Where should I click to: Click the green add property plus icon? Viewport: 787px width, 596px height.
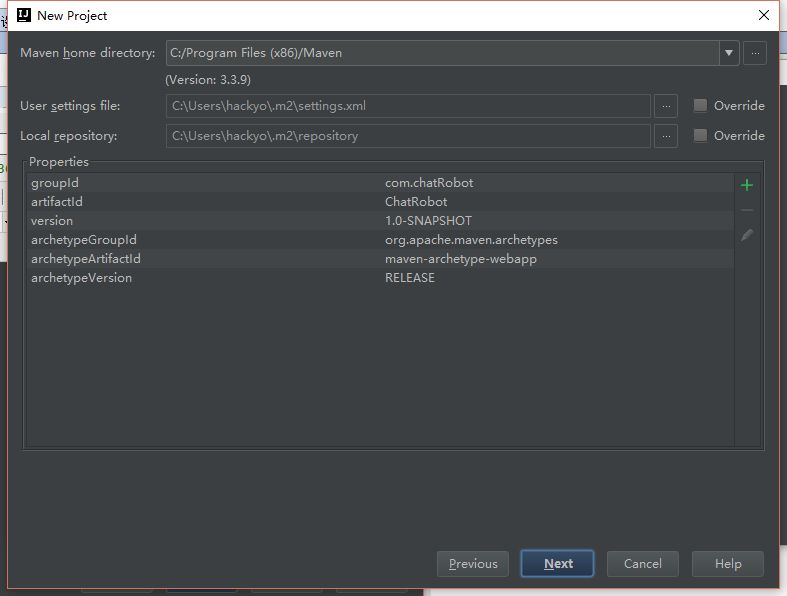746,185
